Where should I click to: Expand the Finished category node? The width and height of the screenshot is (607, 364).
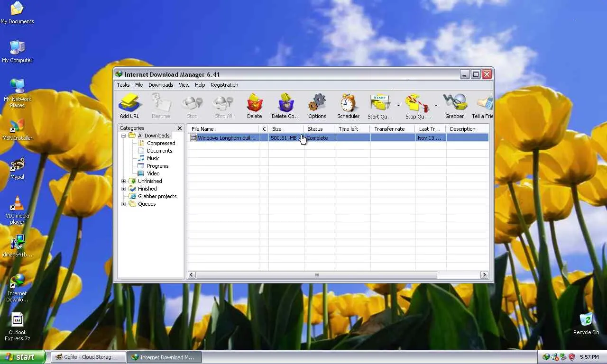point(124,189)
